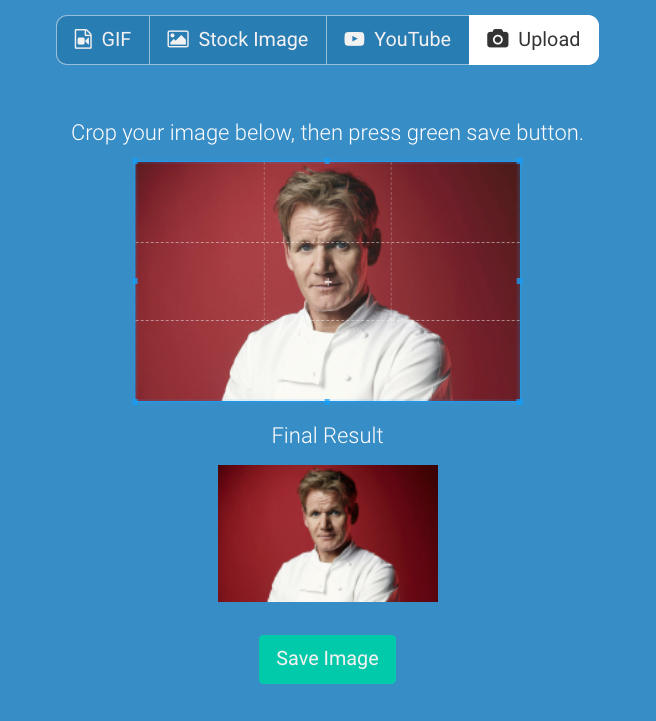Switch to the Stock Image tab
The height and width of the screenshot is (721, 656).
tap(238, 40)
